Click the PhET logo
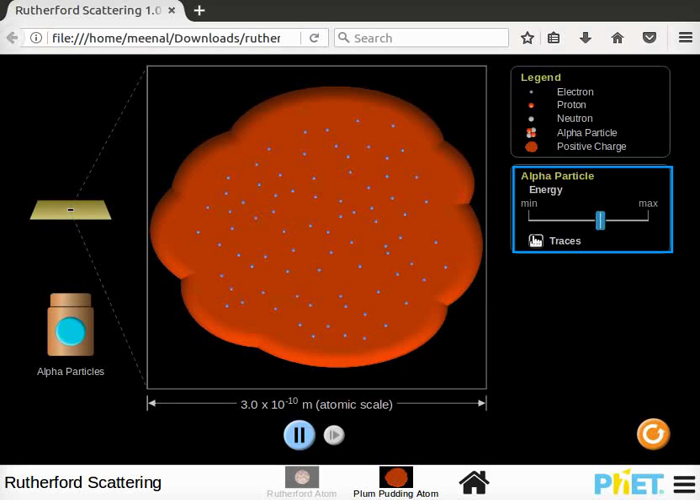 point(628,483)
